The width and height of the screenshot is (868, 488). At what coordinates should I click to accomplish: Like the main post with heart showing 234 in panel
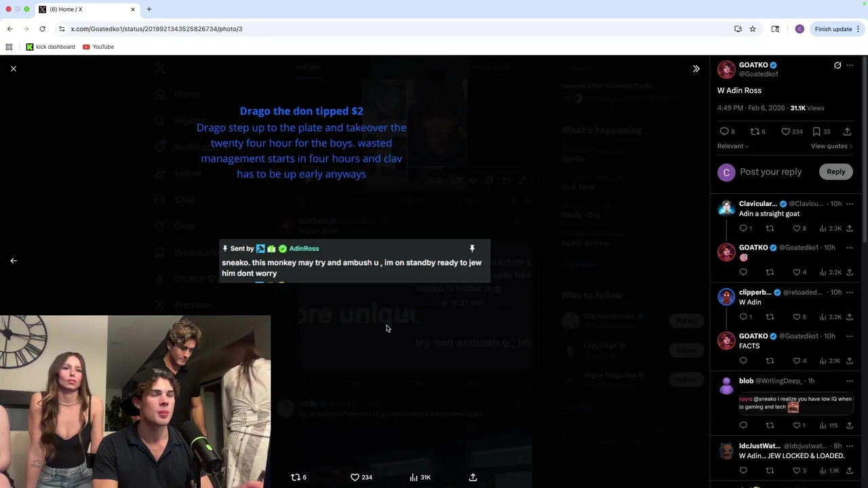791,131
